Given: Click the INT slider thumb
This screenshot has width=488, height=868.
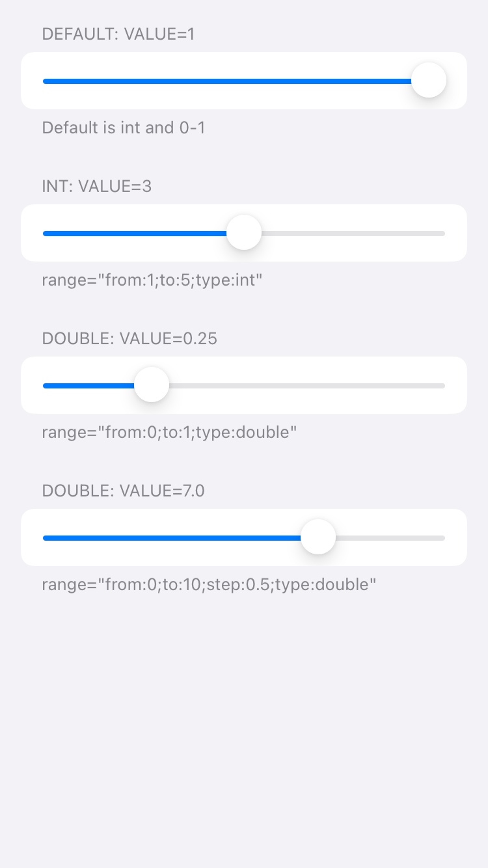Looking at the screenshot, I should pyautogui.click(x=244, y=232).
